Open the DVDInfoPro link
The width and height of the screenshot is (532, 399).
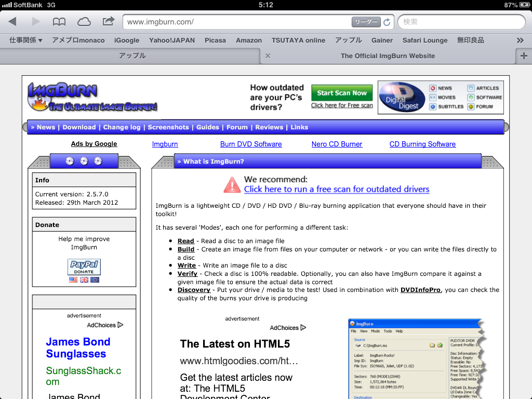coord(420,290)
